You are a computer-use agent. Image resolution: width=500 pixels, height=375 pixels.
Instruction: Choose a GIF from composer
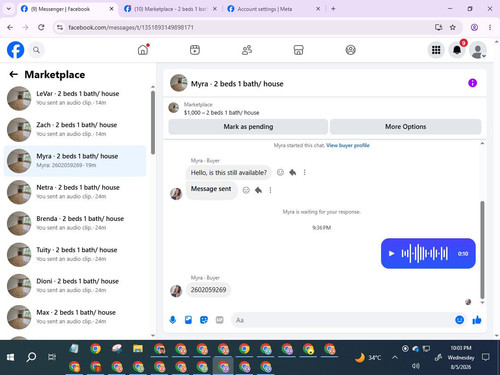coord(219,320)
